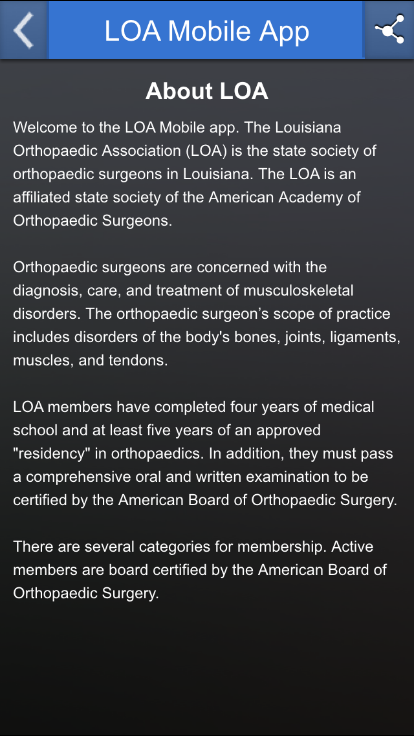Tap the LOA Mobile App title bar
The image size is (414, 736).
[x=207, y=31]
